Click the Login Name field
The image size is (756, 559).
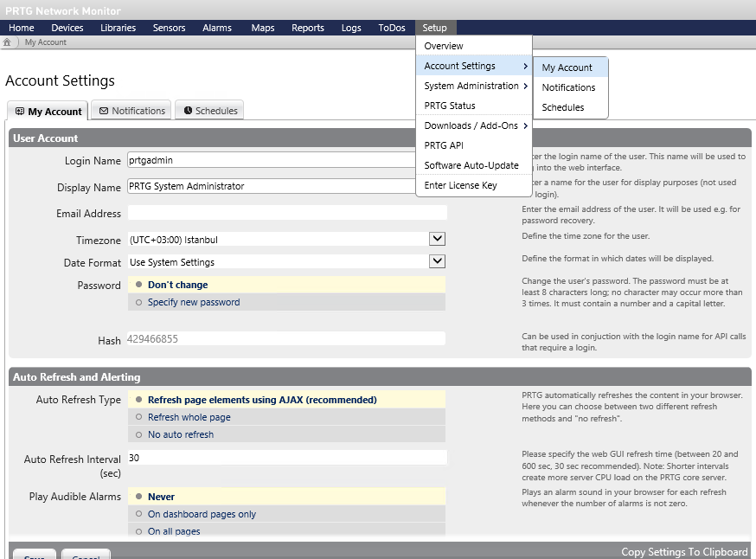click(272, 160)
